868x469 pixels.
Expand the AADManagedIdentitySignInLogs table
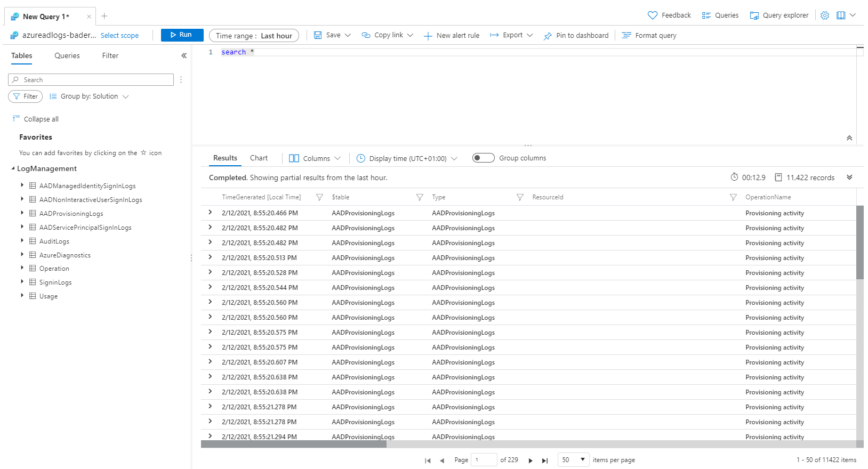point(22,185)
